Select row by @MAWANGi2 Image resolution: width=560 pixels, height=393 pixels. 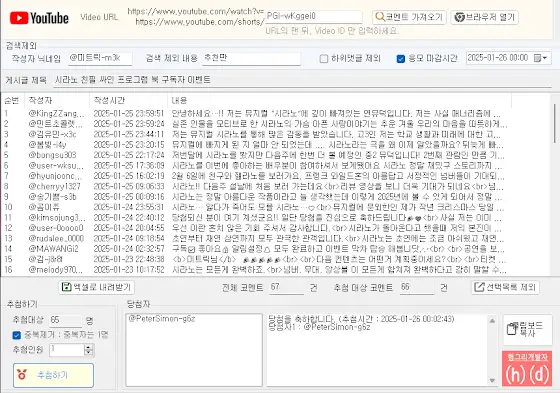[x=255, y=248]
